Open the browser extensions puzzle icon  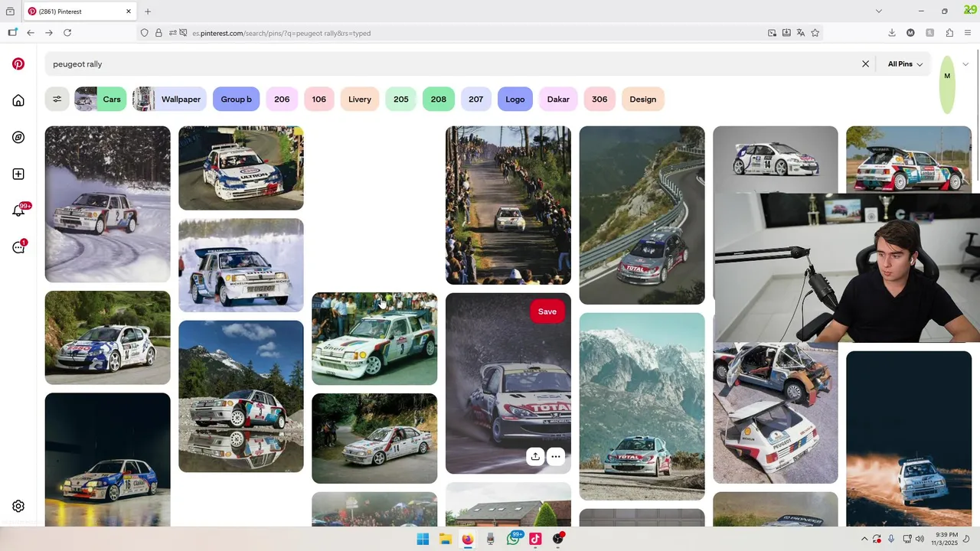[949, 33]
